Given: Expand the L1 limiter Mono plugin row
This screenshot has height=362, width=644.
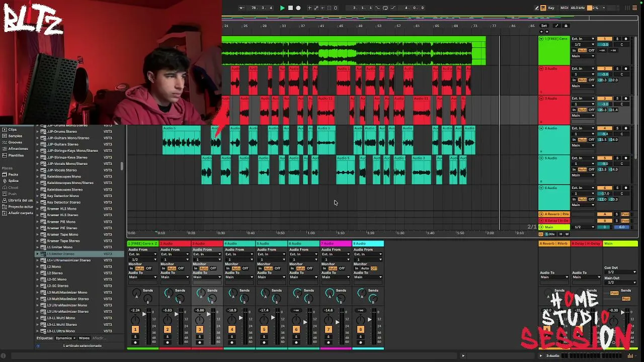Looking at the screenshot, I should point(37,247).
